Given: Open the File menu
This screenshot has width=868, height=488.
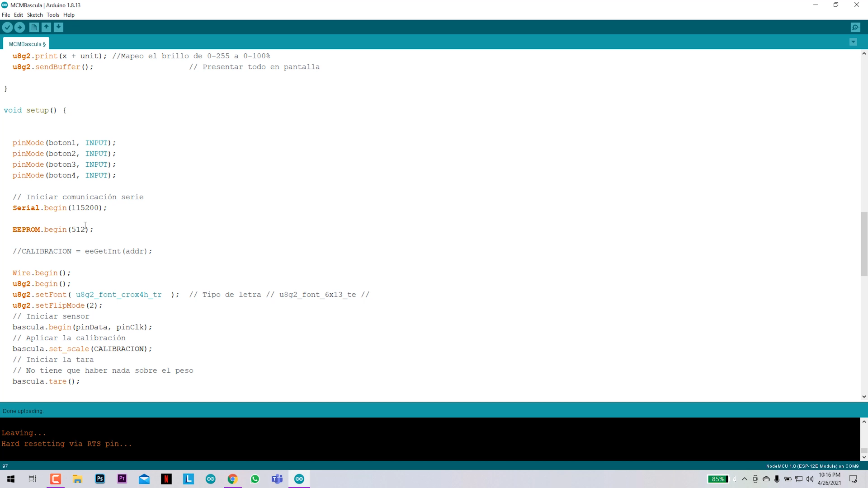Looking at the screenshot, I should [6, 14].
